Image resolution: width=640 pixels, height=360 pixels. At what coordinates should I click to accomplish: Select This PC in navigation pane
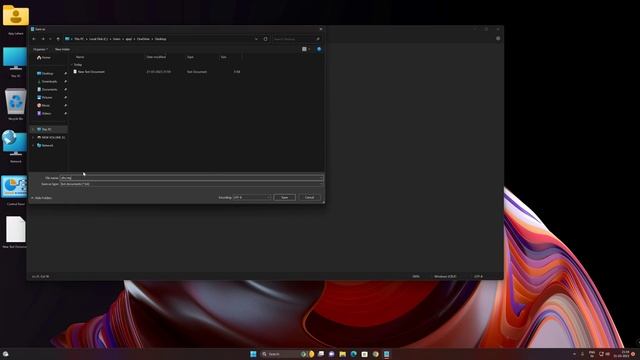(44, 129)
